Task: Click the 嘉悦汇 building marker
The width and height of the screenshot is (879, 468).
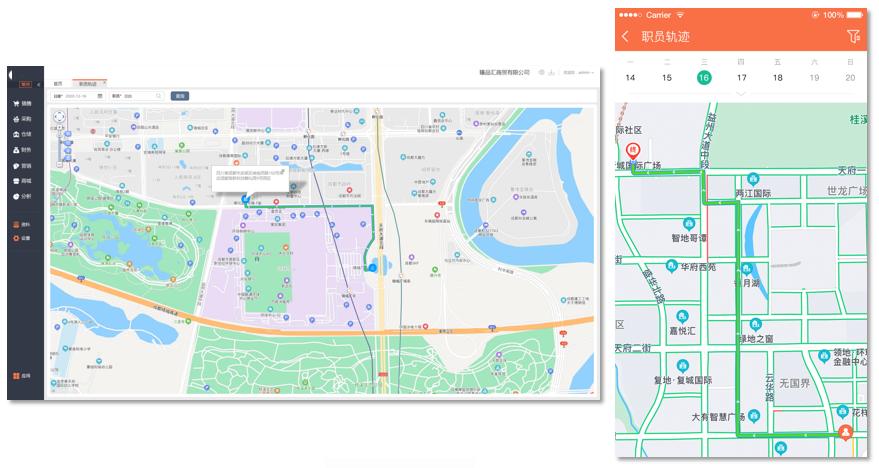Action: [x=682, y=317]
